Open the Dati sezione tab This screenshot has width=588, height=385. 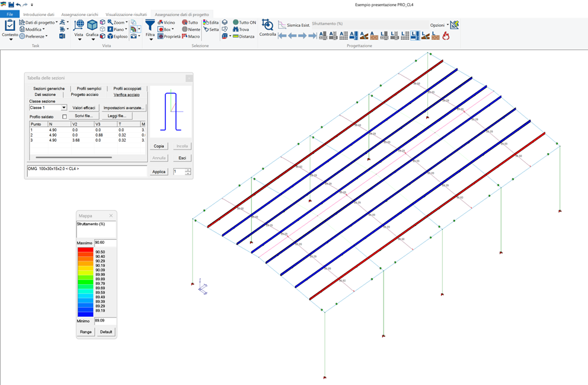coord(45,94)
